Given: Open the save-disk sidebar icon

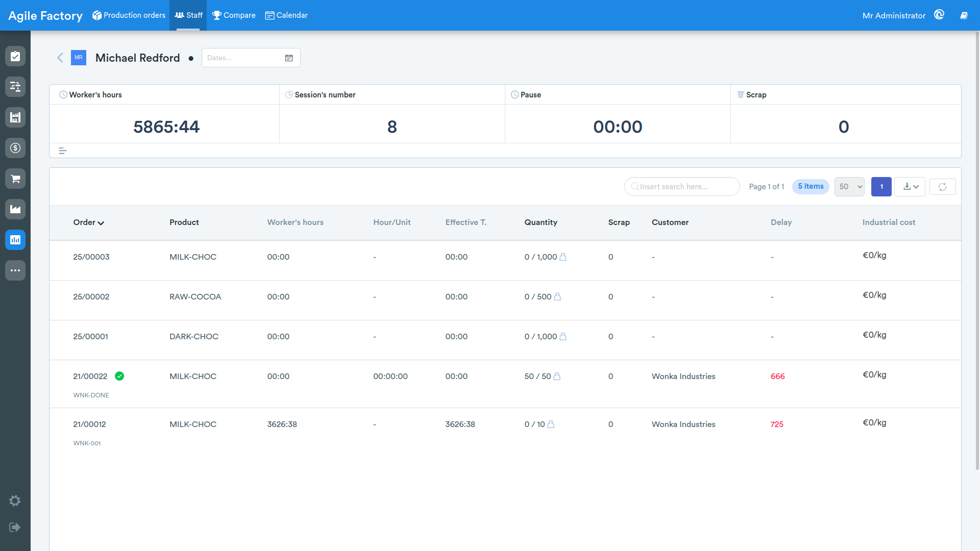Looking at the screenshot, I should [x=15, y=117].
